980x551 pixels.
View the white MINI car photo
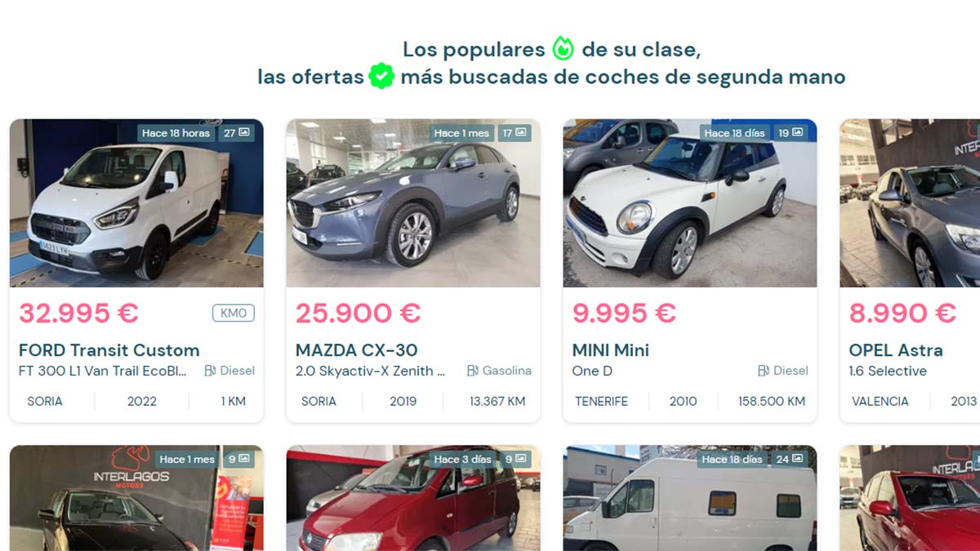pyautogui.click(x=690, y=203)
